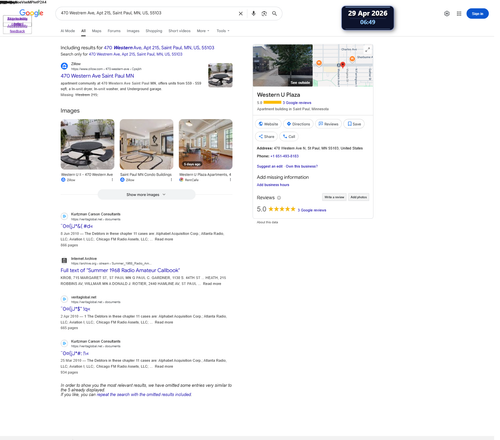Repeat search with omitted results included
The height and width of the screenshot is (440, 500).
(x=144, y=395)
